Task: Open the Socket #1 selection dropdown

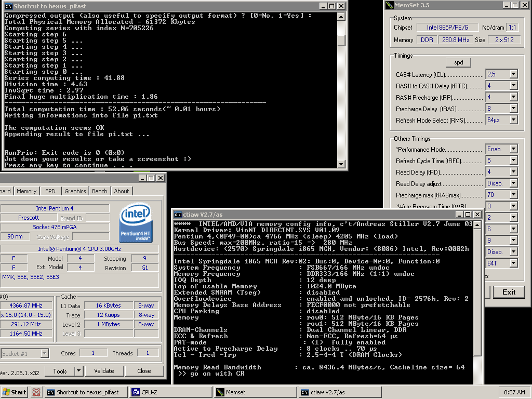Action: 45,353
